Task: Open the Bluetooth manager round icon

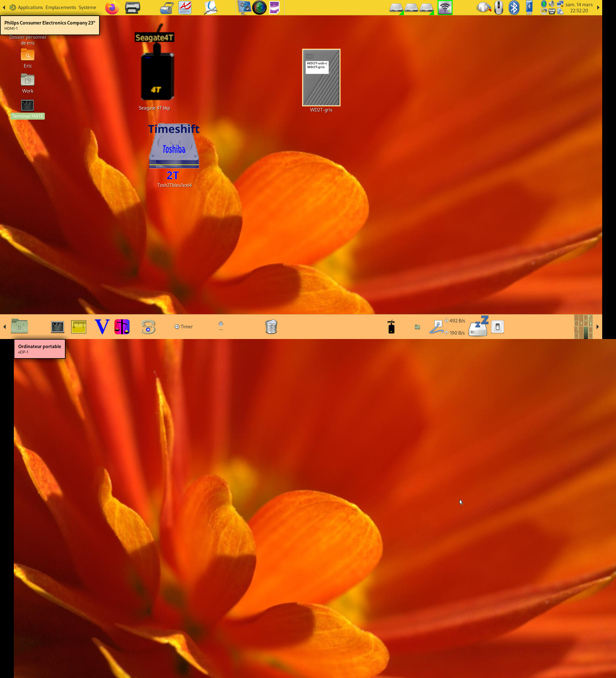Action: pyautogui.click(x=513, y=8)
